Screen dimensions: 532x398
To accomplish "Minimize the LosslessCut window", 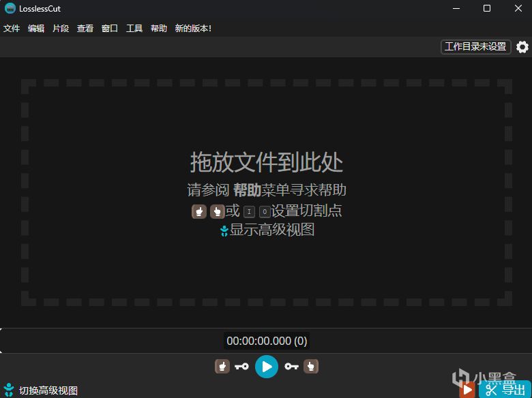I will pos(456,8).
